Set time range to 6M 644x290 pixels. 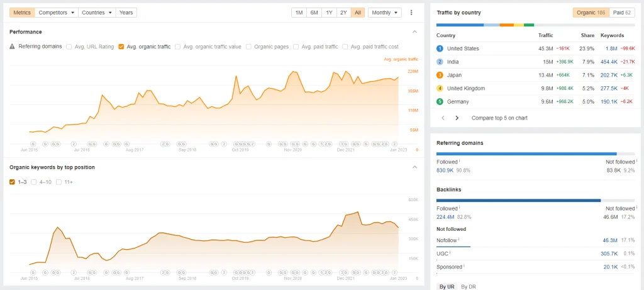pyautogui.click(x=314, y=13)
